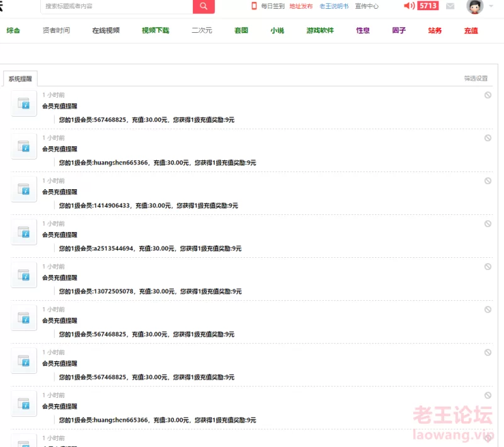Screen dimensions: 504x447
Task: Click notification icon for member 13072505078 row
Action: [24, 275]
